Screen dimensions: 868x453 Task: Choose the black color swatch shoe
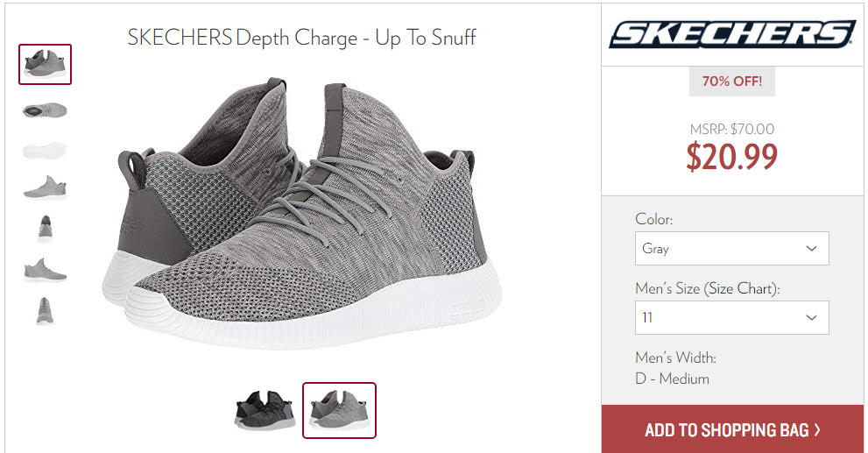(265, 410)
